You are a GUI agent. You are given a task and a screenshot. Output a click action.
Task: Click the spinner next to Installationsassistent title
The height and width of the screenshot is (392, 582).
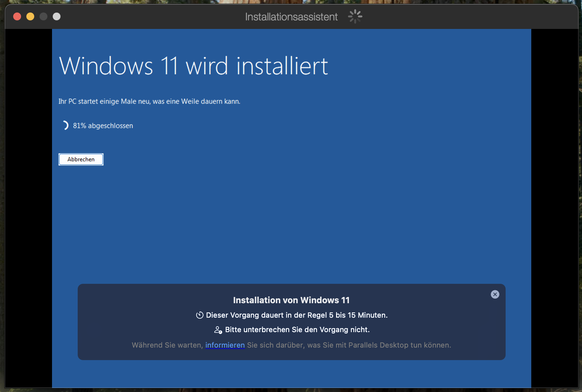355,16
